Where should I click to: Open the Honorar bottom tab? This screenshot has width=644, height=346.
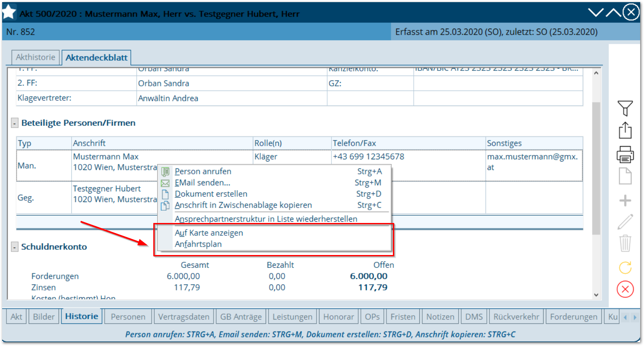[339, 317]
